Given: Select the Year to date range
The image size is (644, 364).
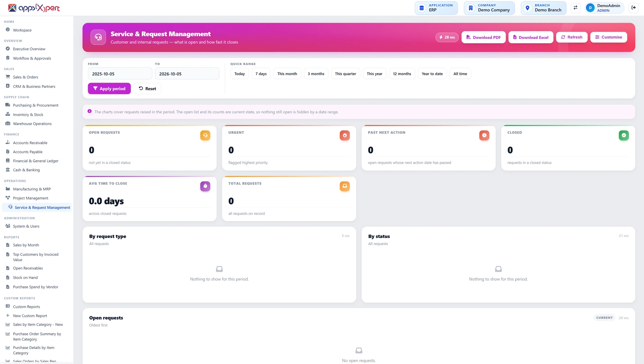Looking at the screenshot, I should coord(432,74).
